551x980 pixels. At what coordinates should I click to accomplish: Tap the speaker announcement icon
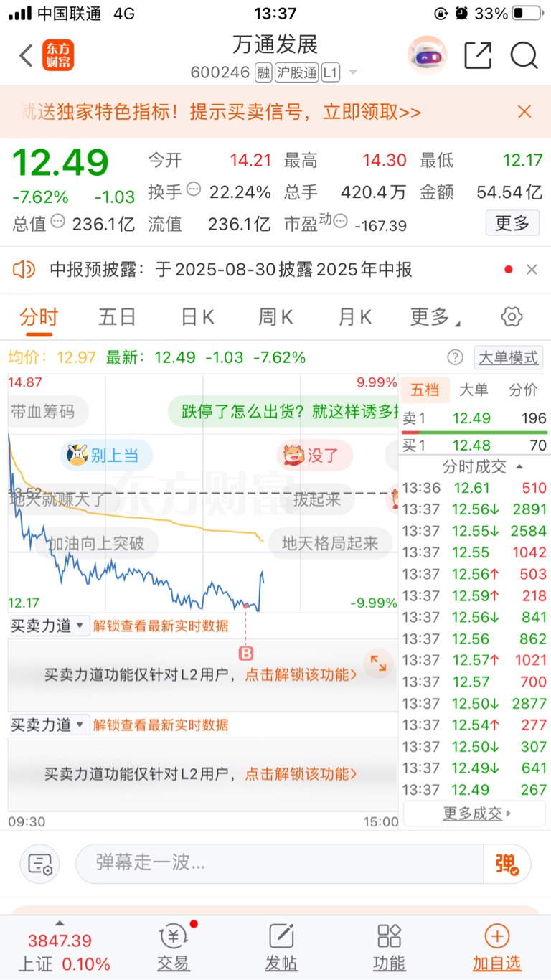24,270
